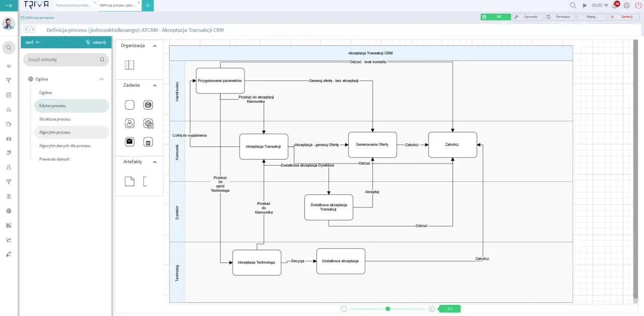
Task: Select Algorytm procesu in the tree
Action: click(71, 132)
